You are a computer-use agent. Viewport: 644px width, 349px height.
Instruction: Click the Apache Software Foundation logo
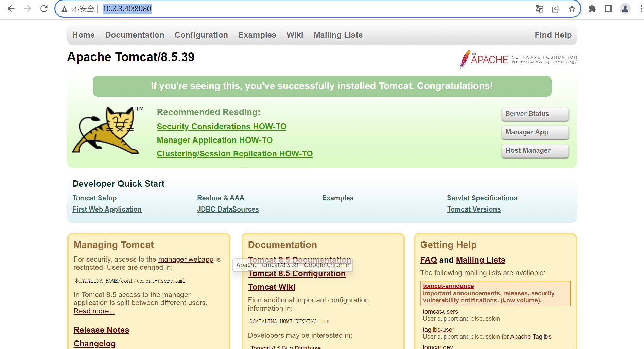click(518, 60)
